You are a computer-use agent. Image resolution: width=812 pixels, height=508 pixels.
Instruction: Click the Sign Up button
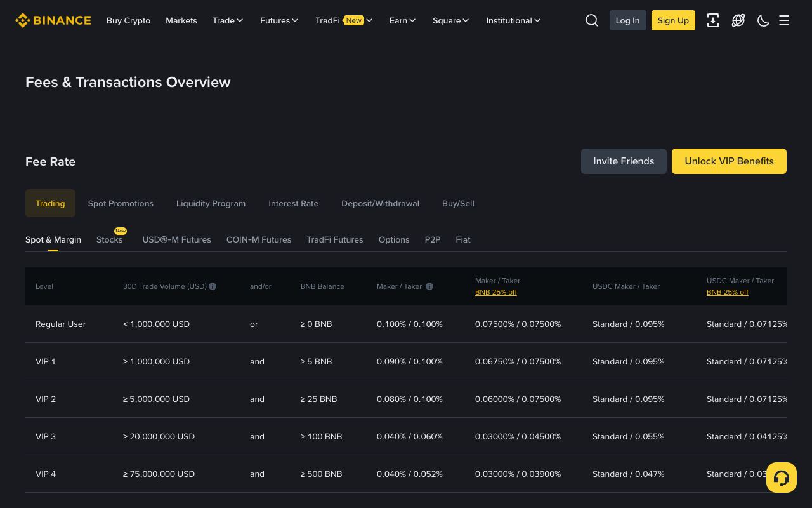pyautogui.click(x=673, y=20)
